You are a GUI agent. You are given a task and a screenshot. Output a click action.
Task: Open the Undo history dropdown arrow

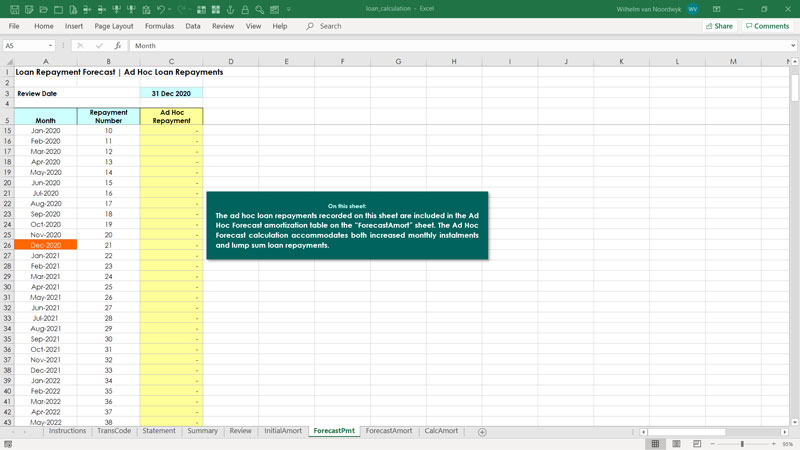click(170, 9)
